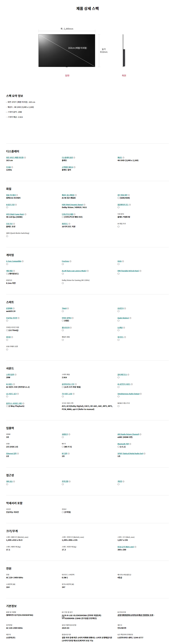
Task: Open the info icon beside 고색재현 (WCG)
Action: (x=75, y=167)
